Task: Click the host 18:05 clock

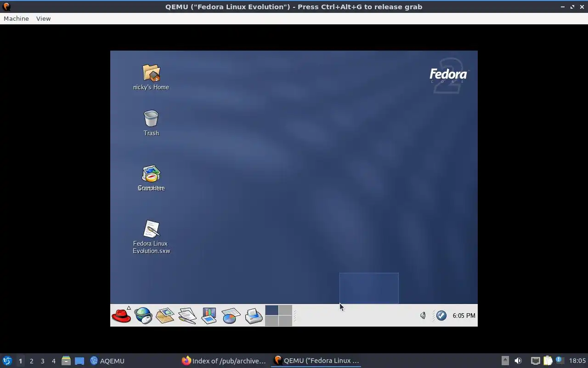Action: coord(577,361)
